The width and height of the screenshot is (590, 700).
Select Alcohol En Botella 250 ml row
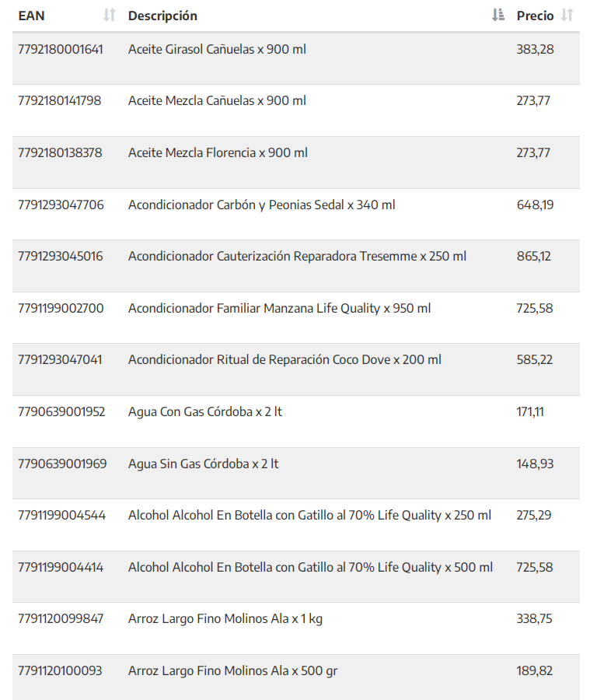click(309, 516)
